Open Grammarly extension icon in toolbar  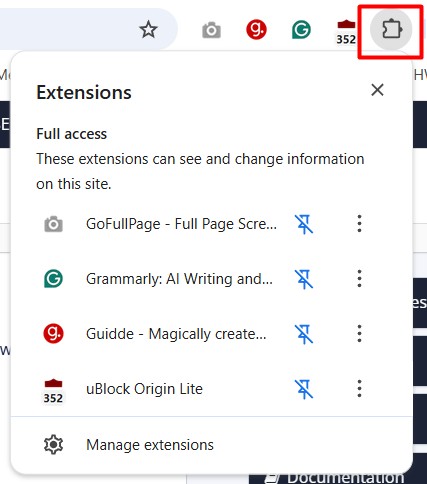[301, 30]
